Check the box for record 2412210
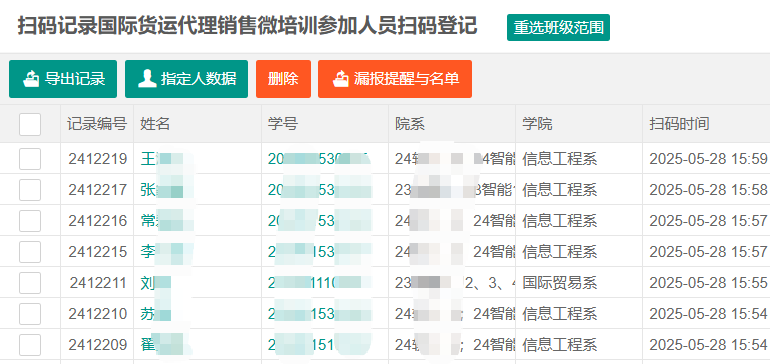This screenshot has width=770, height=364. pos(30,314)
